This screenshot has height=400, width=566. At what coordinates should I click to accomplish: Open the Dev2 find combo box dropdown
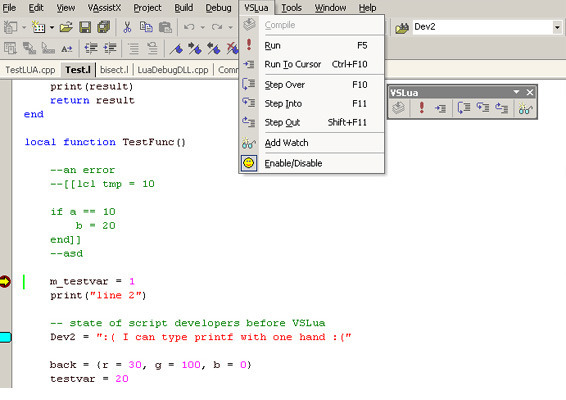click(x=557, y=27)
